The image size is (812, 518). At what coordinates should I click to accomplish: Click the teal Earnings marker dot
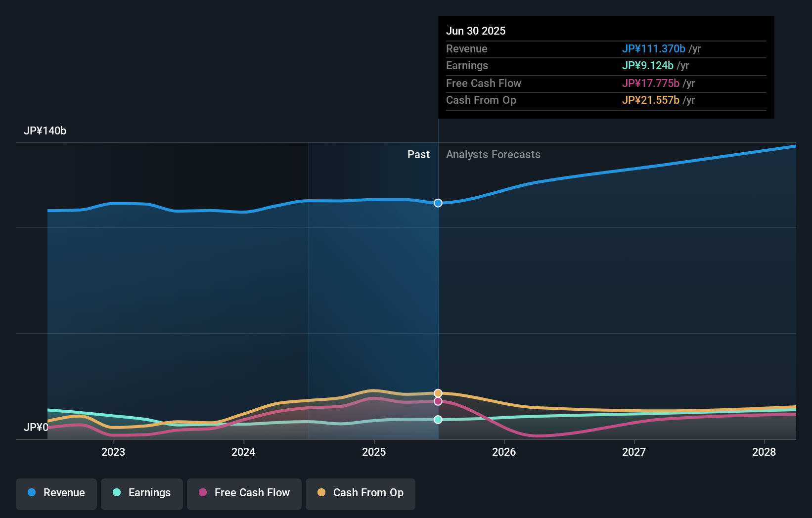(x=438, y=419)
